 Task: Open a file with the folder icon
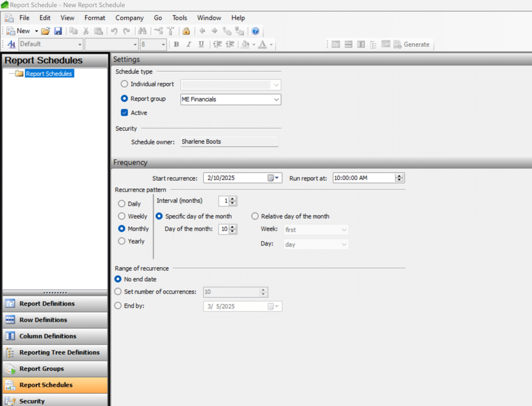[46, 31]
